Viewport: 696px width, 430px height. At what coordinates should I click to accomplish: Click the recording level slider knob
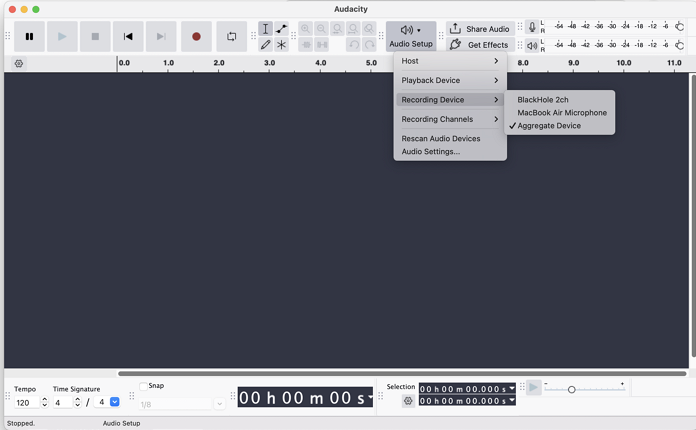(x=679, y=27)
